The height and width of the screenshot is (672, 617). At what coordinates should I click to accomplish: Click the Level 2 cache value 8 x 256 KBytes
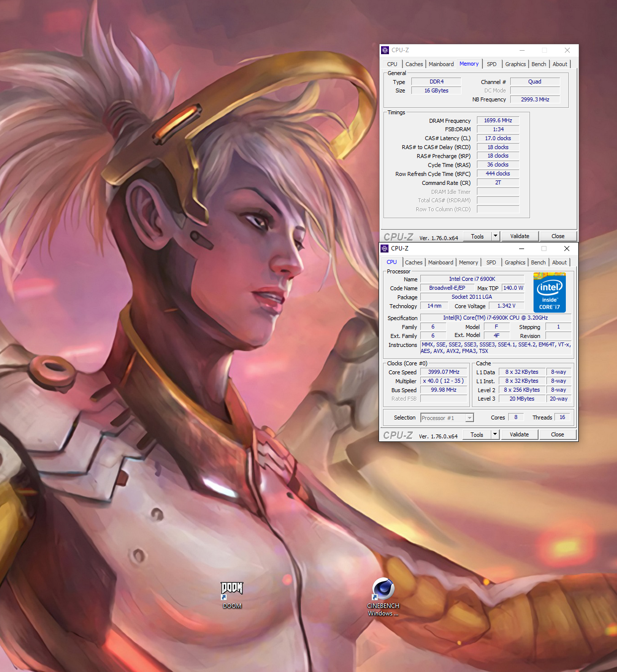pyautogui.click(x=522, y=390)
